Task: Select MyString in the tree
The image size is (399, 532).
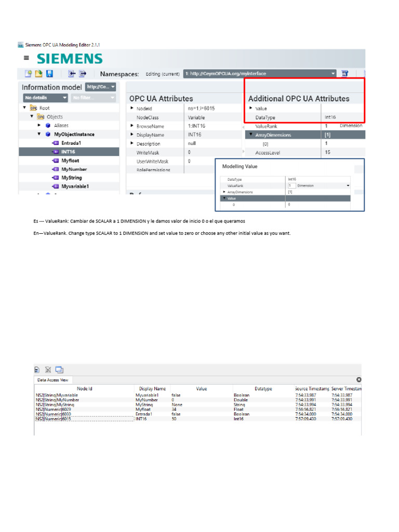Action: 72,178
